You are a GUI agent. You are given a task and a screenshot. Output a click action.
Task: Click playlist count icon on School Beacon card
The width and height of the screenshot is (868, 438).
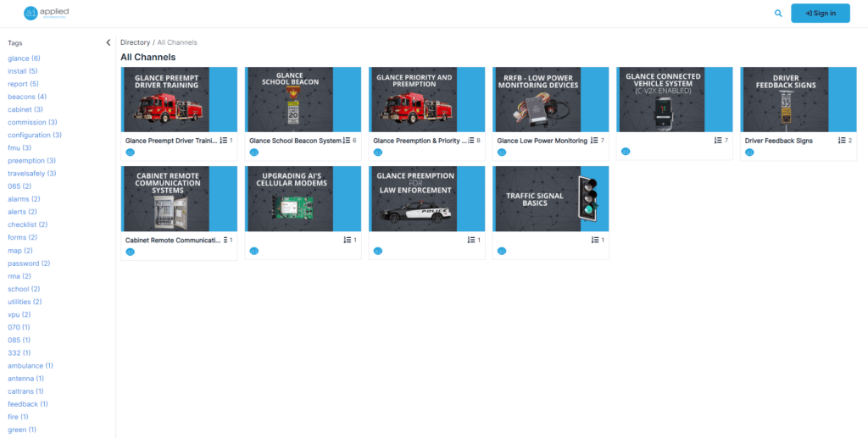coord(347,141)
